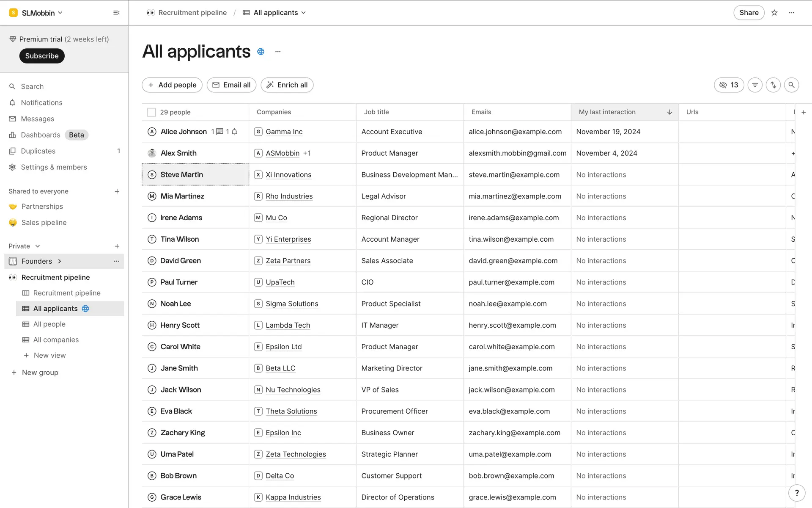Collapse the Private section chevron
Image resolution: width=812 pixels, height=508 pixels.
[38, 246]
